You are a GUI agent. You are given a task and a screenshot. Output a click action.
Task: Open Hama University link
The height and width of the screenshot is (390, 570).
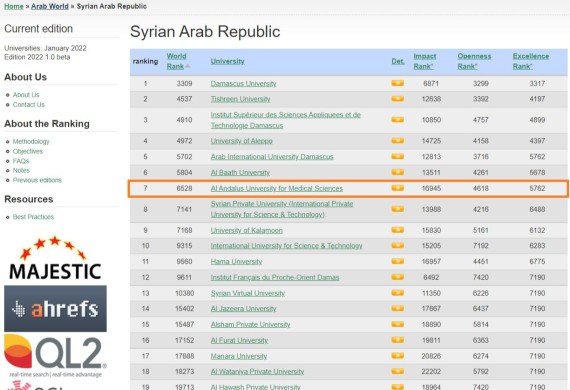[236, 262]
